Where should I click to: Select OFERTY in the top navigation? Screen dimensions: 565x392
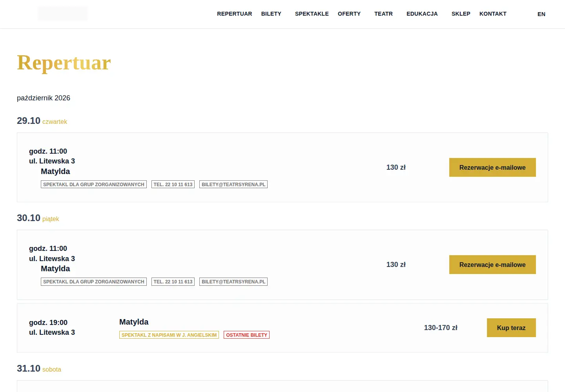click(x=349, y=14)
